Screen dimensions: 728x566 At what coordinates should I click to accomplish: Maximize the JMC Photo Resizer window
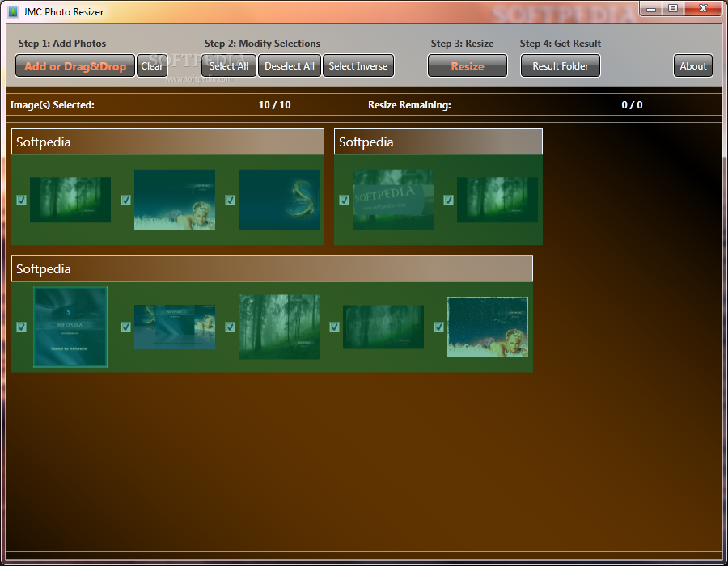pos(673,8)
